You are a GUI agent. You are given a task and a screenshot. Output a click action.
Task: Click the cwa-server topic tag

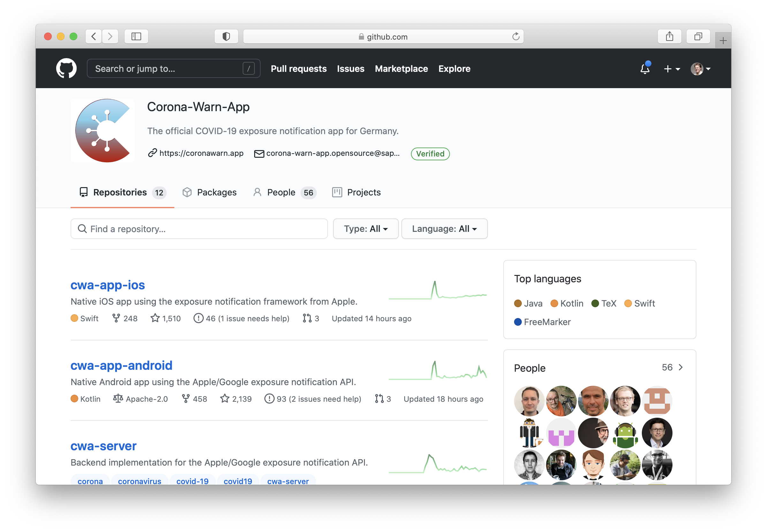(288, 481)
